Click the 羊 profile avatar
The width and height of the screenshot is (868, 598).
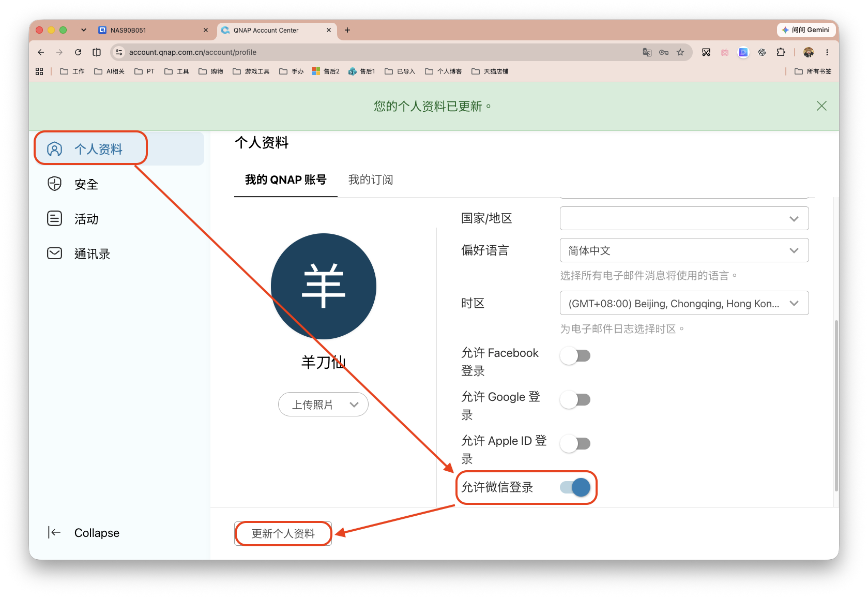pyautogui.click(x=324, y=286)
